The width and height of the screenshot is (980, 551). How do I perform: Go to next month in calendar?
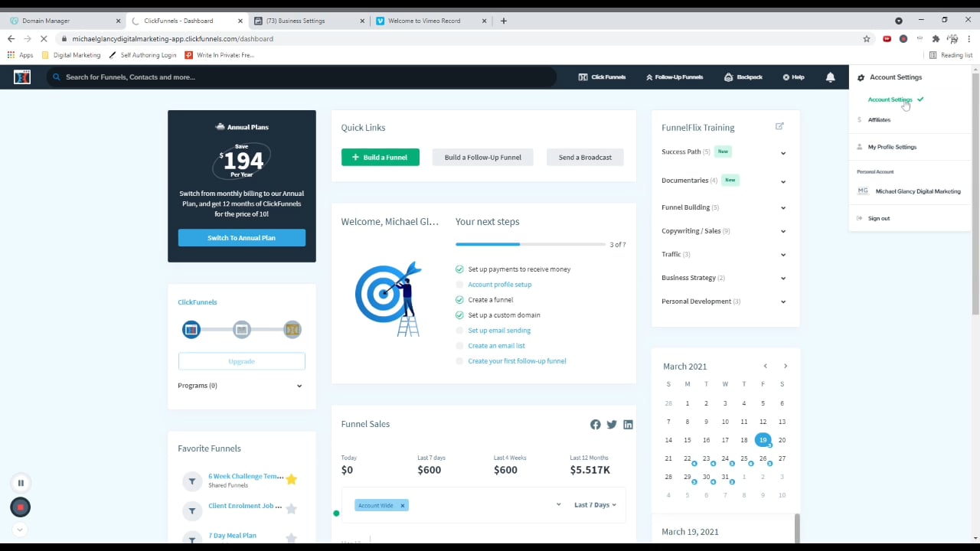(x=785, y=367)
